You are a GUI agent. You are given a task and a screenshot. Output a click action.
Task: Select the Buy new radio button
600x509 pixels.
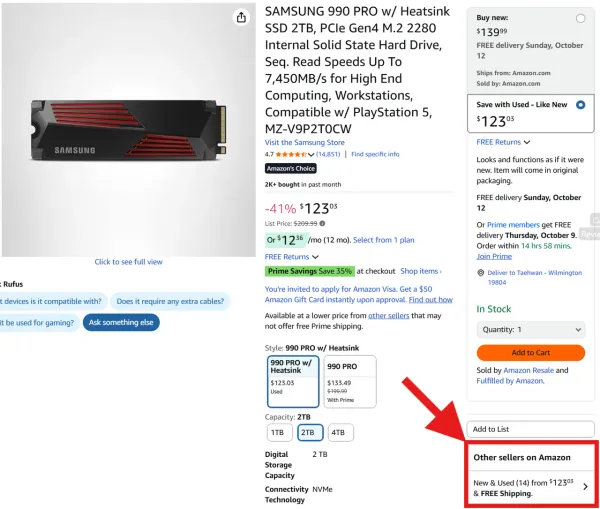(x=581, y=19)
